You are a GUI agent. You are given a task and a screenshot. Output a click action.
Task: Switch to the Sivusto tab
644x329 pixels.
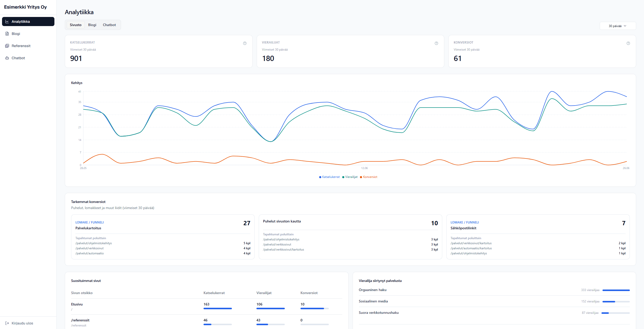76,25
